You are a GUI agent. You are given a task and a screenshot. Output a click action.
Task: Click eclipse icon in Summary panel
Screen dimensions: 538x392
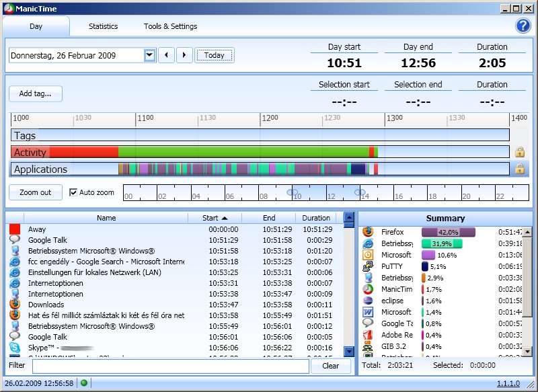pos(368,301)
